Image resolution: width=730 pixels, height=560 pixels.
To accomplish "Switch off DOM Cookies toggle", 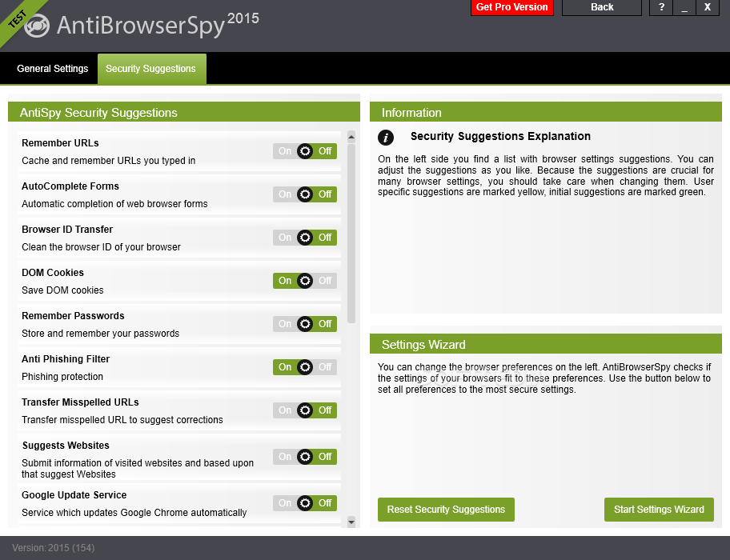I will point(305,281).
